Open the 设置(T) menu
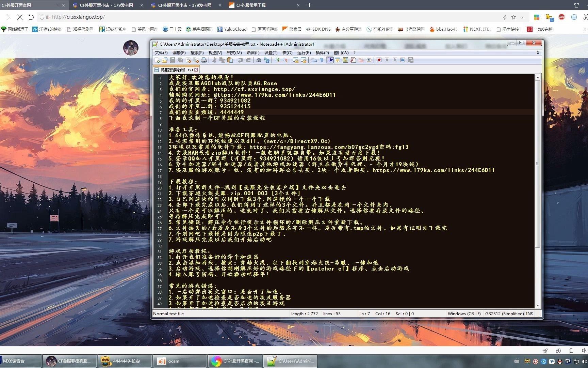 pos(271,53)
